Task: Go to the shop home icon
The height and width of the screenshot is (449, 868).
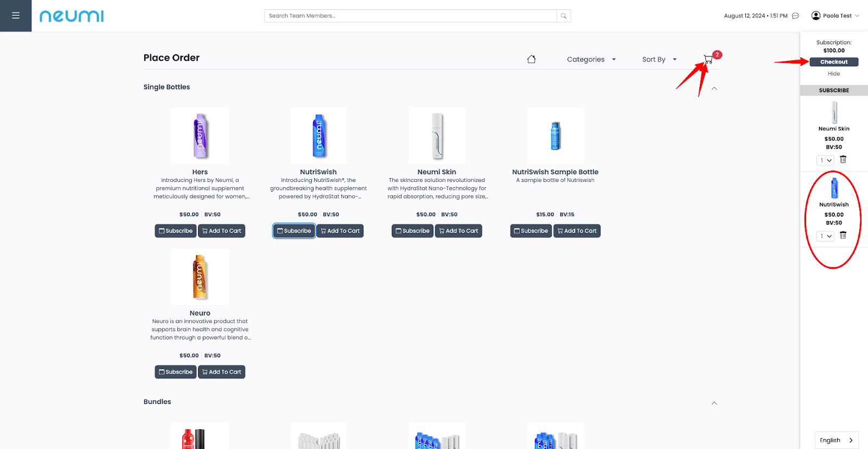Action: pyautogui.click(x=531, y=59)
